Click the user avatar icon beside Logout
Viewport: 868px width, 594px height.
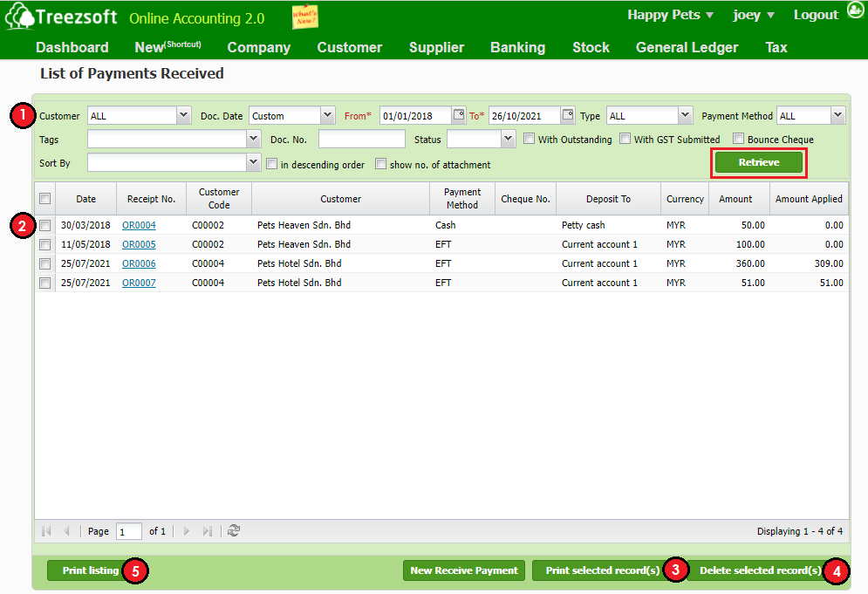854,12
